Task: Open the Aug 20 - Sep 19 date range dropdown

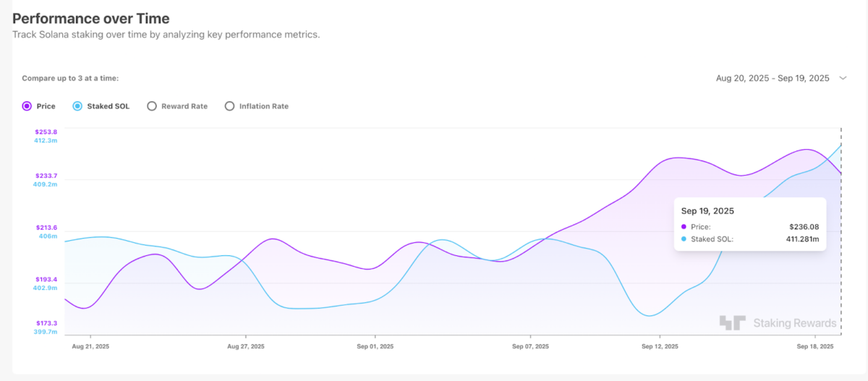Action: (781, 78)
